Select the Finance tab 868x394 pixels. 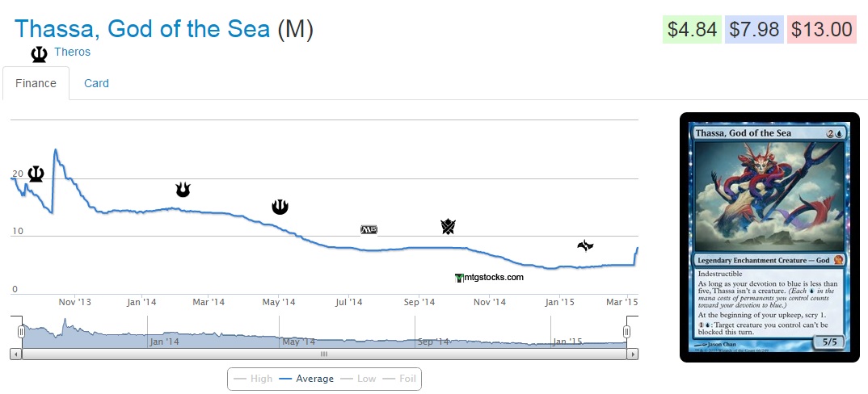tap(36, 83)
